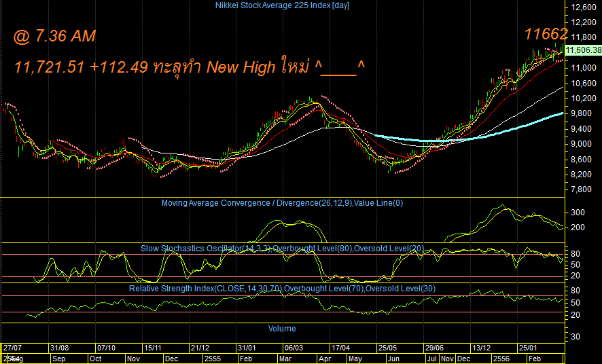This screenshot has width=602, height=364.
Task: Click the 25/05 date marker
Action: (387, 348)
